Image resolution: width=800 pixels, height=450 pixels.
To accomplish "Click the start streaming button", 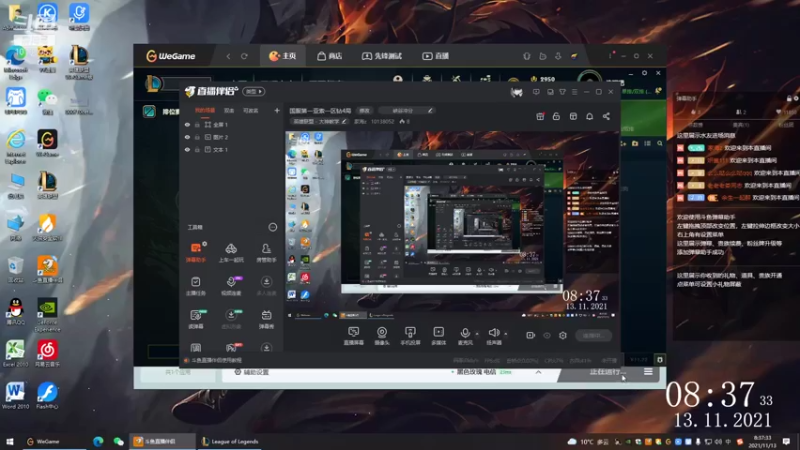I will point(594,336).
